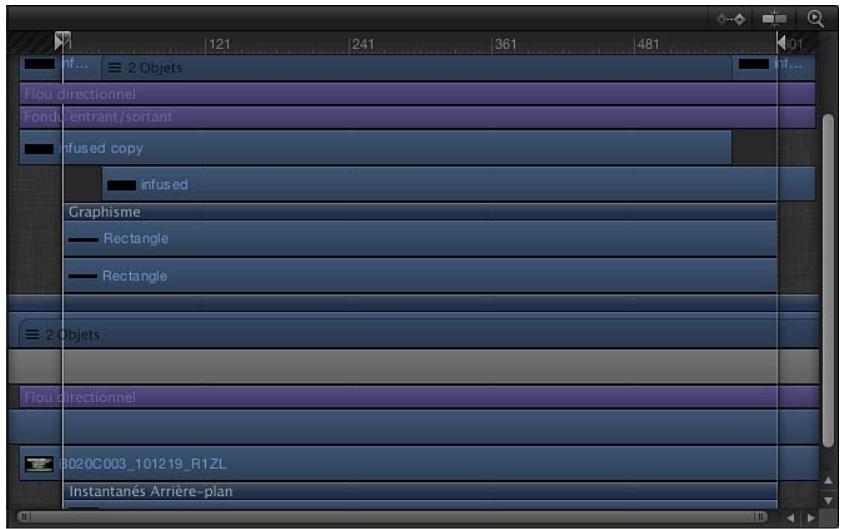Click the horizontal zoom scrollbar left handle
Screen dimensions: 843x529
[x=24, y=517]
